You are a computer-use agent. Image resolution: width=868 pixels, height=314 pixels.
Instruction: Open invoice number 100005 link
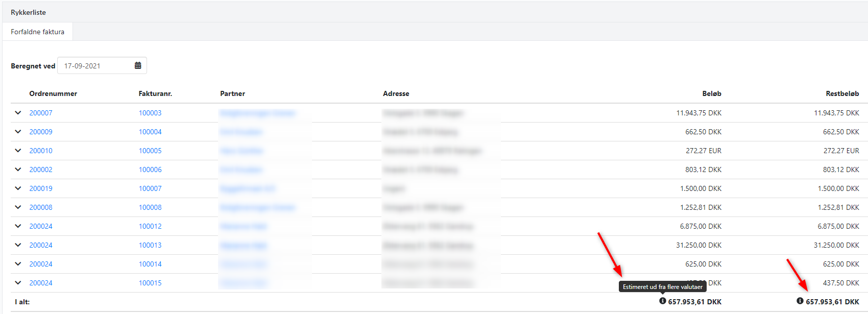click(150, 151)
